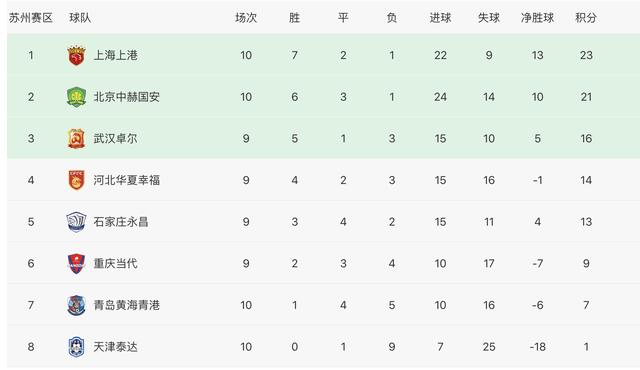Open the 天津泰达 club crest
Image resolution: width=640 pixels, height=370 pixels.
(x=76, y=347)
